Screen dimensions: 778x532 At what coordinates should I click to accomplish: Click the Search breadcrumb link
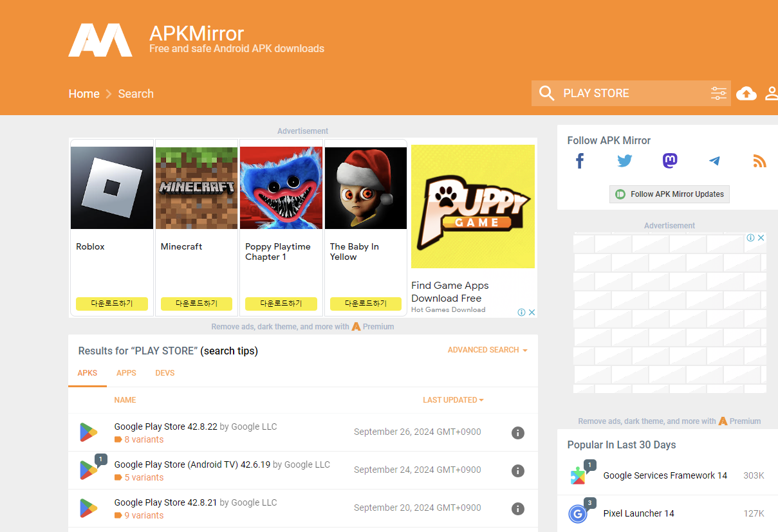(x=136, y=94)
